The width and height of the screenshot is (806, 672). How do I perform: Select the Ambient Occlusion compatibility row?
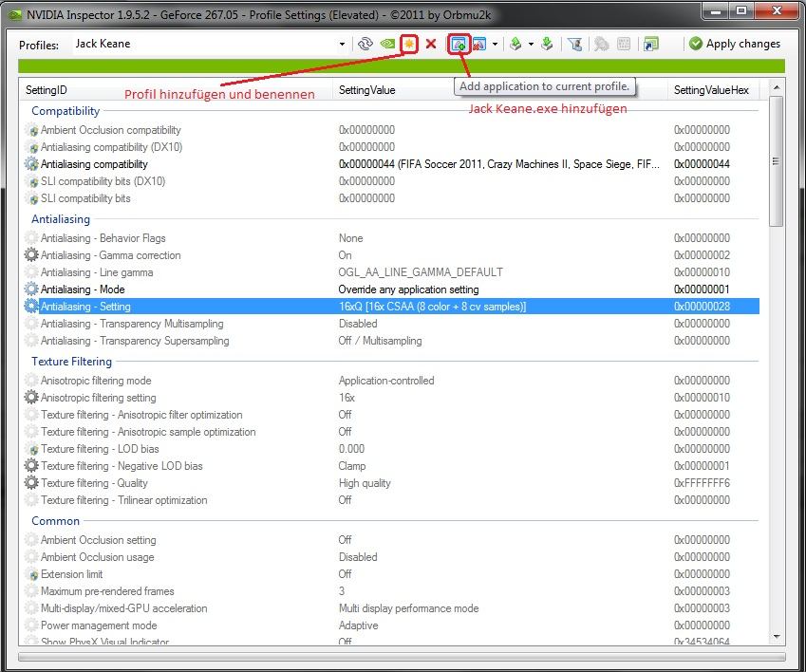pos(392,130)
